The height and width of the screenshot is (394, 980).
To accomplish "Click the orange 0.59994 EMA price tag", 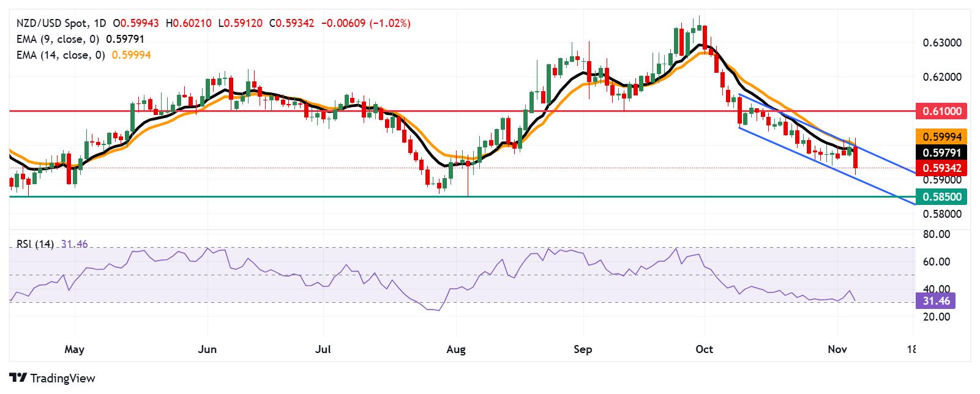I will tap(942, 137).
